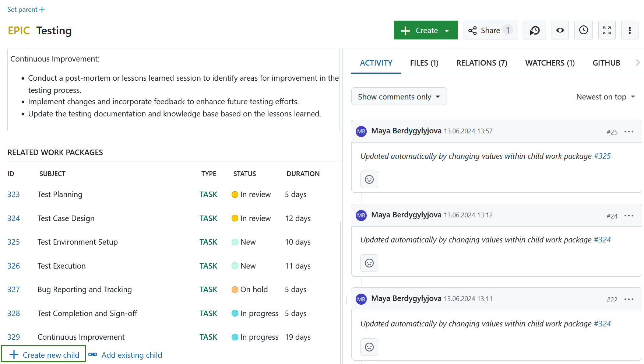
Task: Open options menu on comment #24
Action: tap(629, 216)
